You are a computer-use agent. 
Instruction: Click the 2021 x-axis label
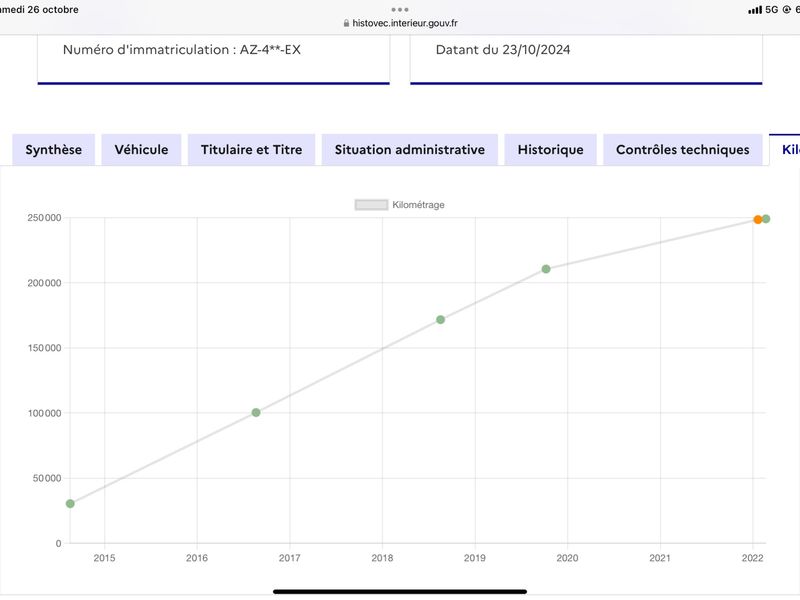[x=660, y=558]
